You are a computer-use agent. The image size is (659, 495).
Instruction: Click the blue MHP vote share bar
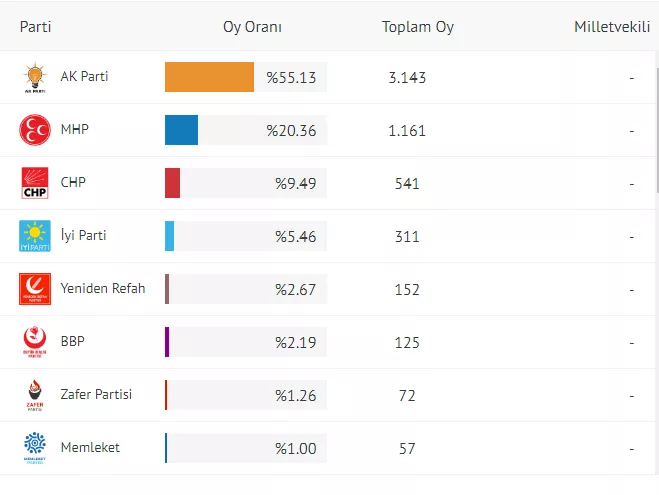pos(181,130)
